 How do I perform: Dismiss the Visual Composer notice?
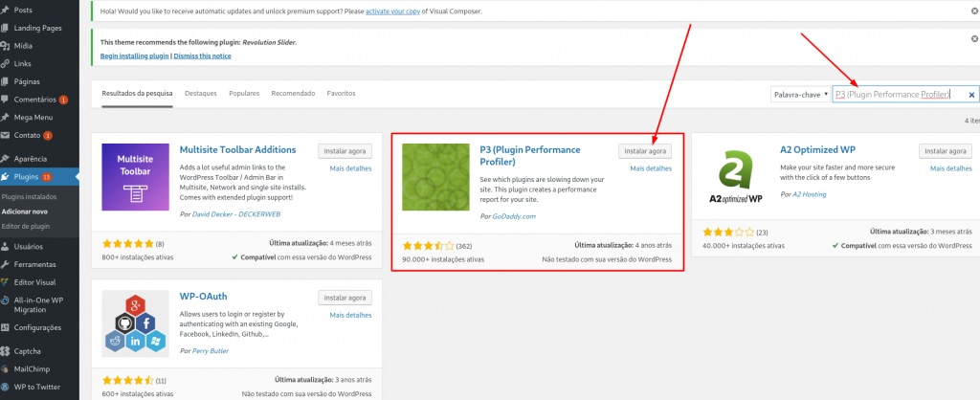pyautogui.click(x=975, y=11)
